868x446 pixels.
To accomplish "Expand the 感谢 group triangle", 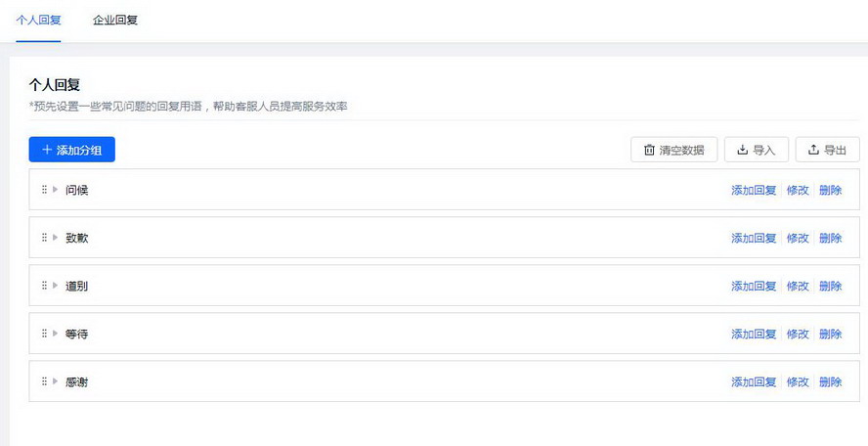I will click(x=56, y=381).
